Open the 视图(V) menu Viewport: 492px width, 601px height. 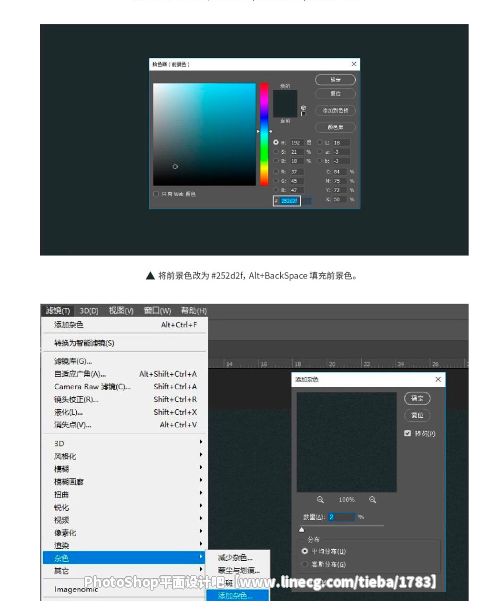[121, 310]
